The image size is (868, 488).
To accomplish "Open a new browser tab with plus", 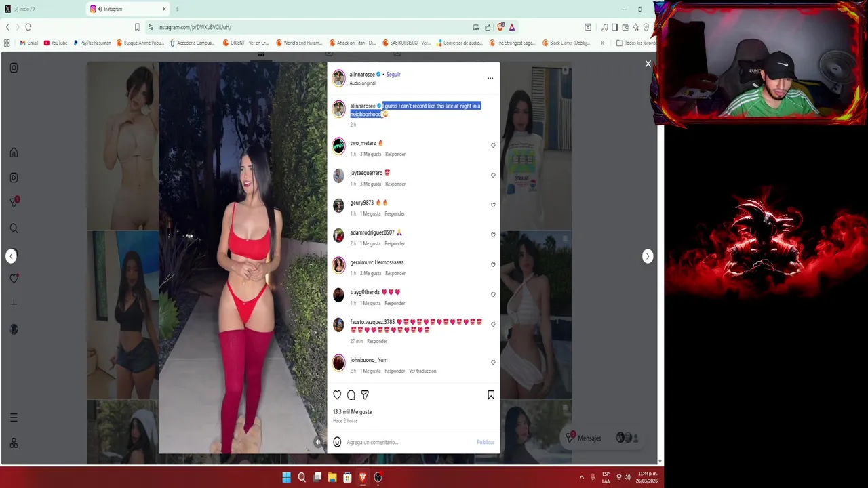I will pyautogui.click(x=177, y=9).
